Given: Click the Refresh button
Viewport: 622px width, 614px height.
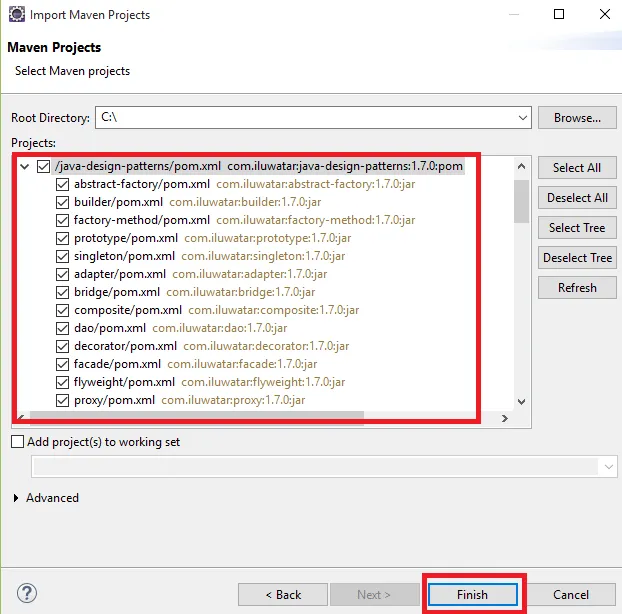Looking at the screenshot, I should (x=577, y=288).
